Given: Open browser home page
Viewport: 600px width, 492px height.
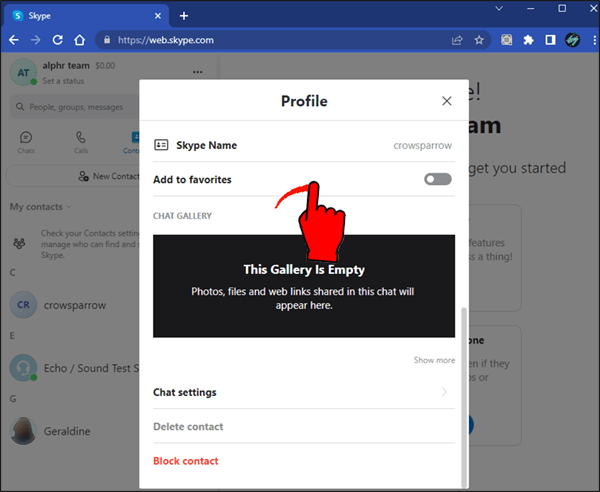Looking at the screenshot, I should [80, 40].
